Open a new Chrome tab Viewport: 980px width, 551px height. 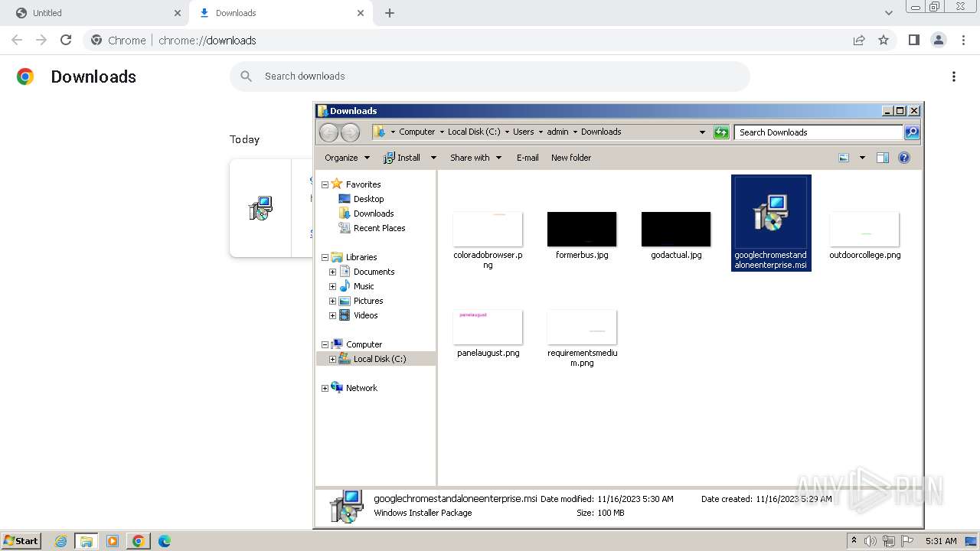pyautogui.click(x=390, y=13)
